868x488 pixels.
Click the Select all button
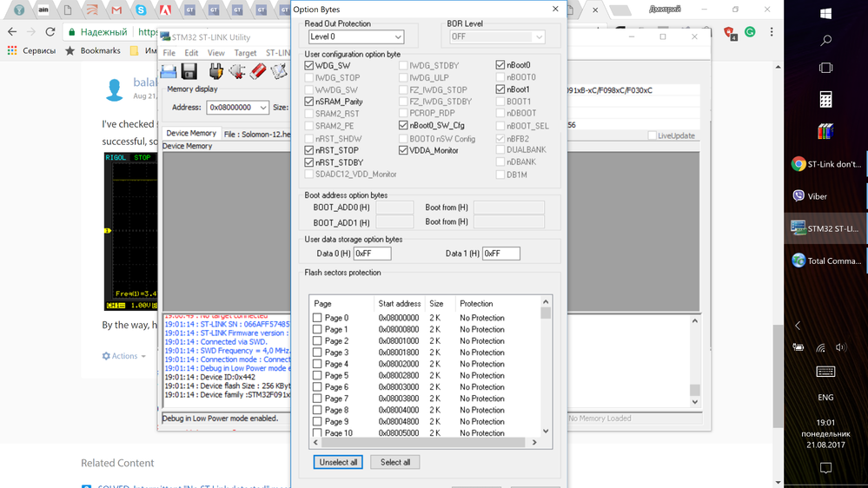395,462
